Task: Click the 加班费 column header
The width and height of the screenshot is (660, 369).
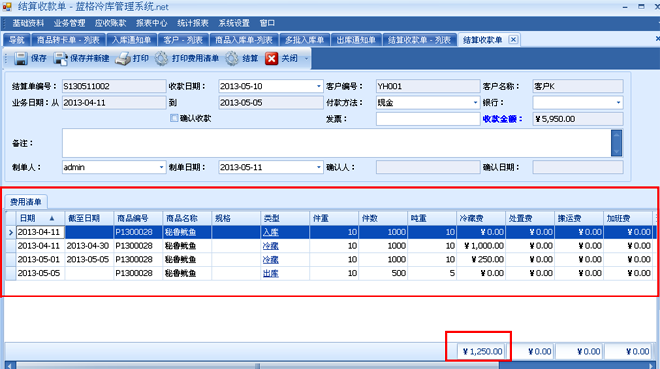Action: click(x=628, y=218)
